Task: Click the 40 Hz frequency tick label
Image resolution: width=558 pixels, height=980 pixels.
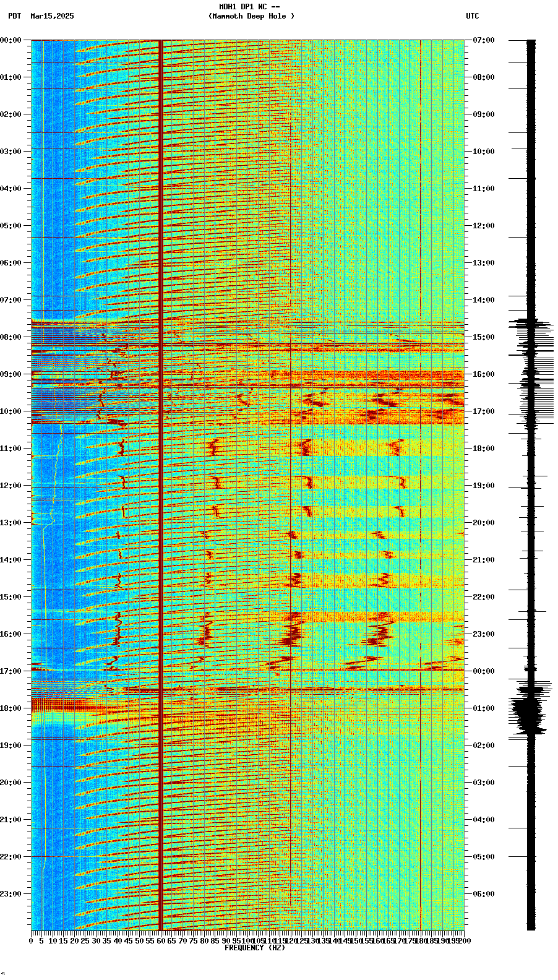Action: coord(118,941)
